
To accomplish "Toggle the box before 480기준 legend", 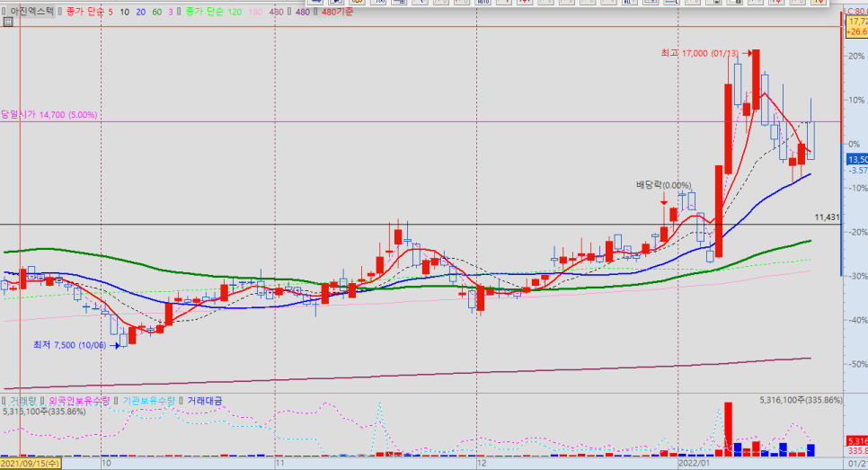I will (x=316, y=12).
